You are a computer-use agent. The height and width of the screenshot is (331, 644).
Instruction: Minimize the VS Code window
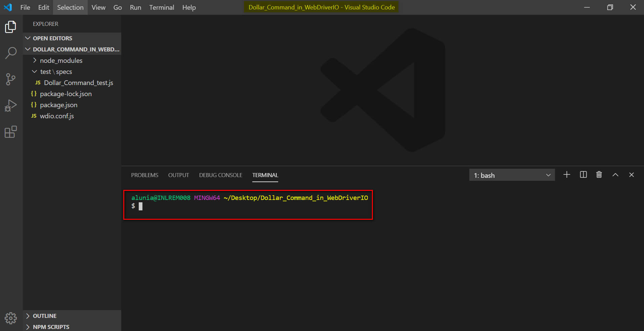[x=587, y=7]
